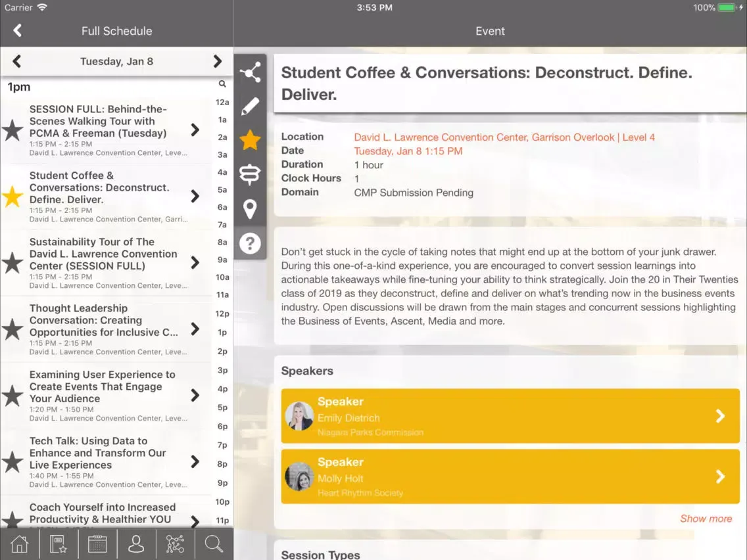
Task: Jump to 5p in hour index
Action: coord(222,408)
